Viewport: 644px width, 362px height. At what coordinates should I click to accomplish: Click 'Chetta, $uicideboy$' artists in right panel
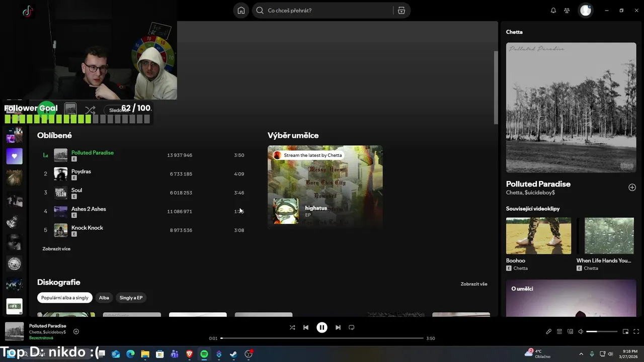click(x=530, y=193)
